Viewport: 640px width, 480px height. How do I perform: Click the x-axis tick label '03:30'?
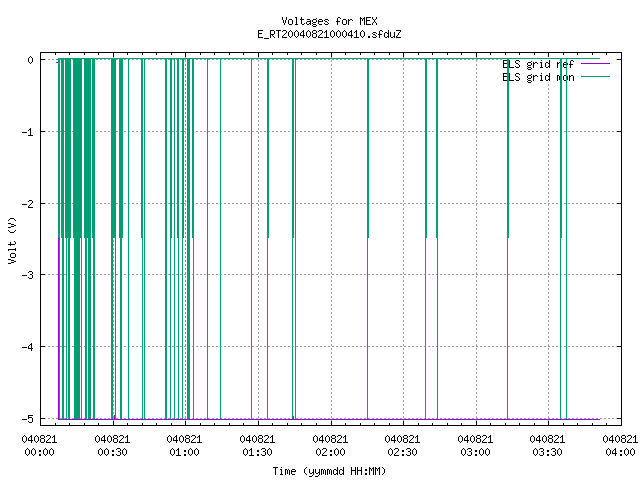(x=547, y=452)
